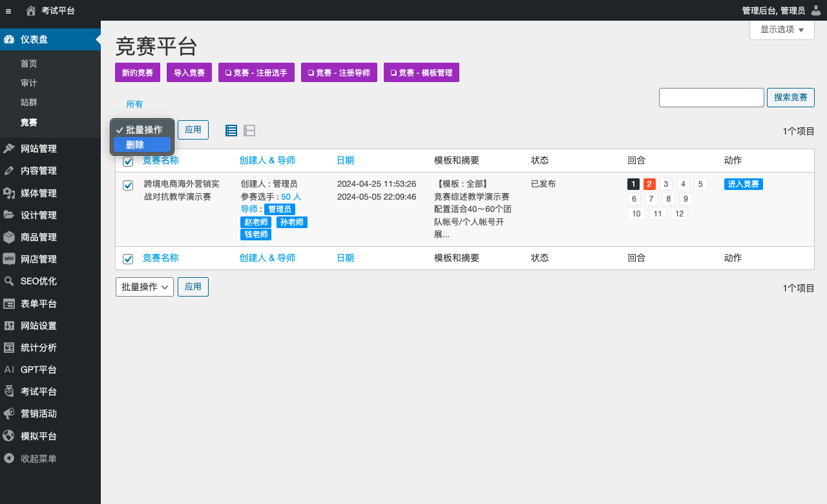This screenshot has height=504, width=827.
Task: Click the competition search input field
Action: [711, 98]
